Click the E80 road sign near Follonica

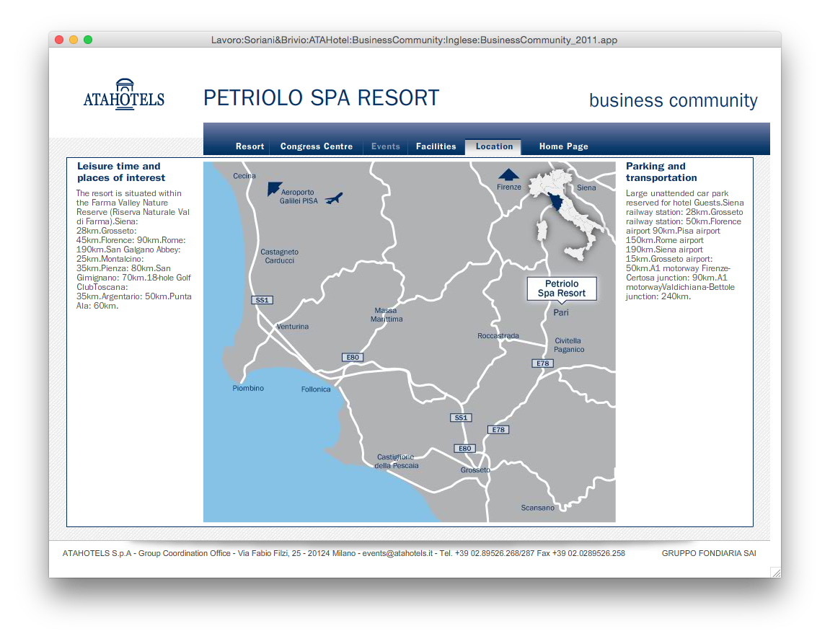point(353,357)
